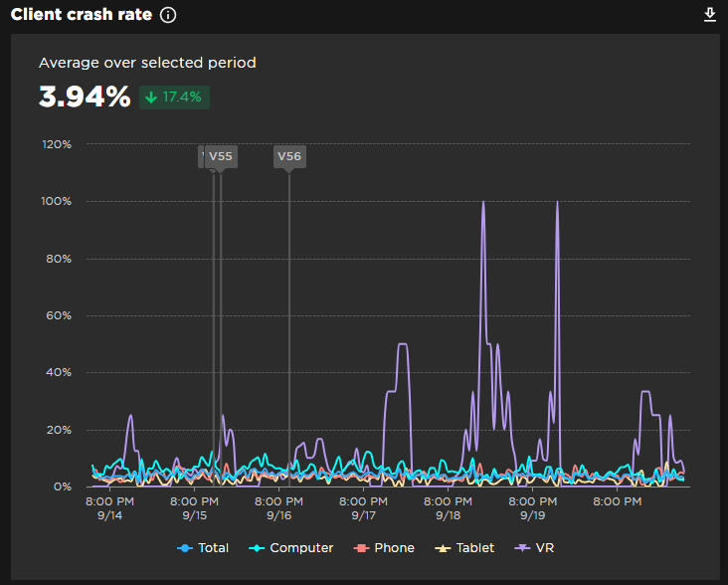Viewport: 728px width, 585px height.
Task: Click the partially hidden marker behind V55
Action: click(x=201, y=156)
